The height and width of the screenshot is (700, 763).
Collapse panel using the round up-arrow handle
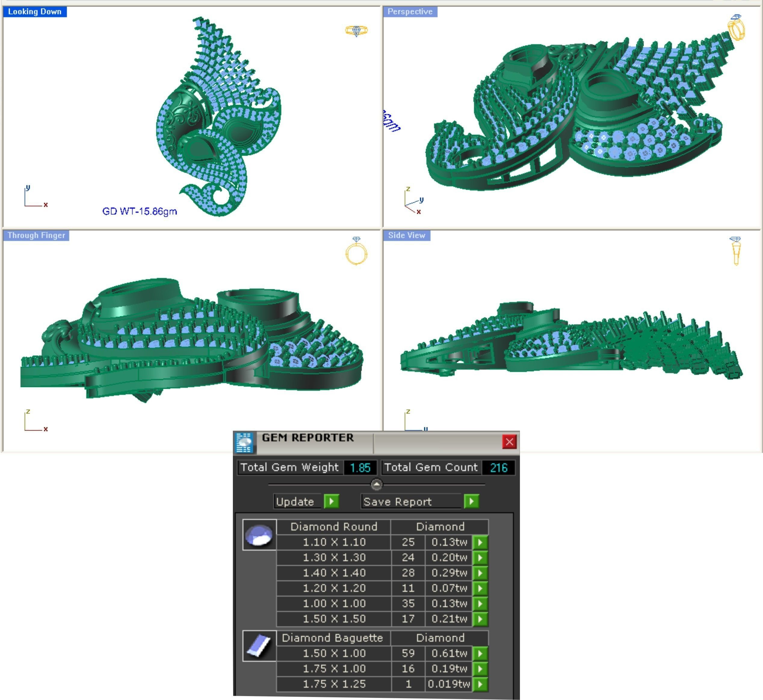tap(376, 484)
